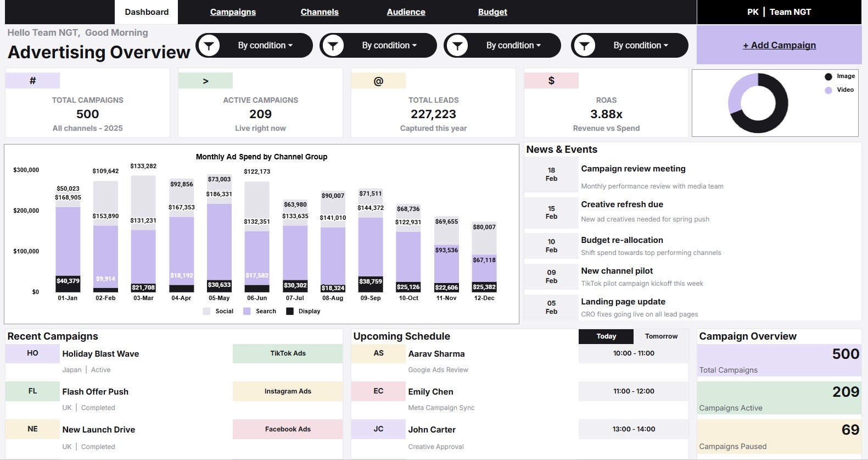Click the Facebook Ads channel tag
Image resolution: width=868 pixels, height=460 pixels.
pyautogui.click(x=288, y=429)
